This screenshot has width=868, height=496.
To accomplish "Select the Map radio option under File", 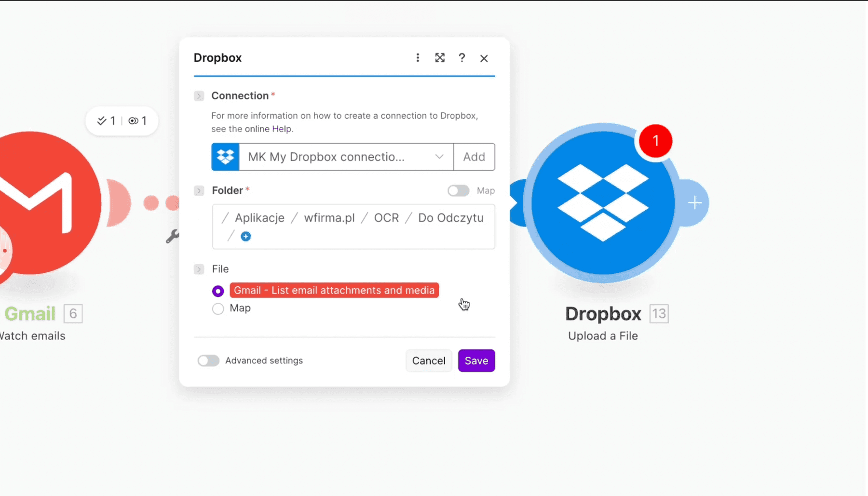I will pyautogui.click(x=218, y=308).
